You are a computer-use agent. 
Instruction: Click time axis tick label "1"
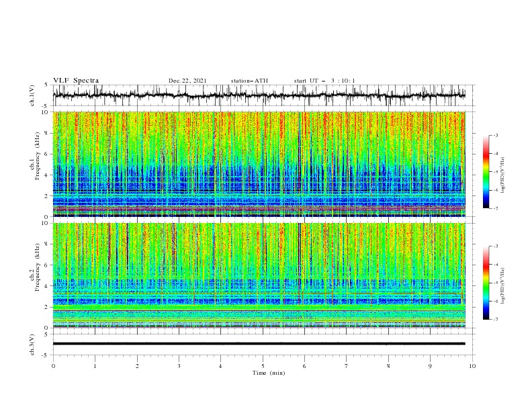coord(95,366)
